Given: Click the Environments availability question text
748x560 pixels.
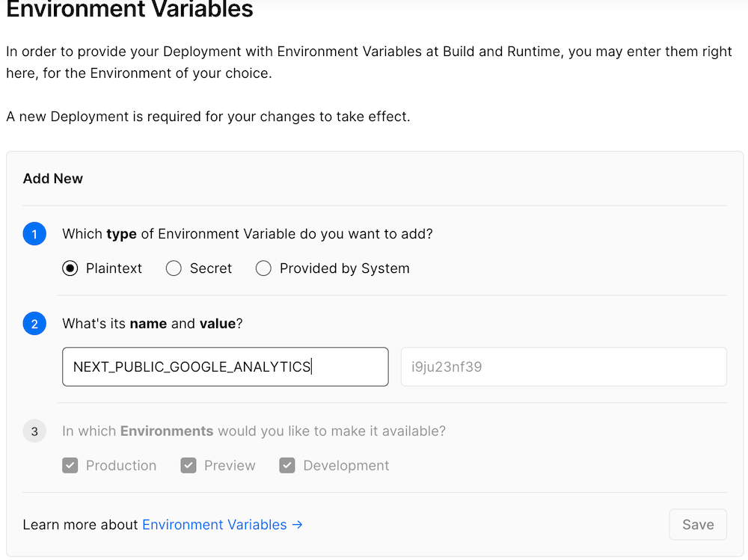Looking at the screenshot, I should coord(254,431).
